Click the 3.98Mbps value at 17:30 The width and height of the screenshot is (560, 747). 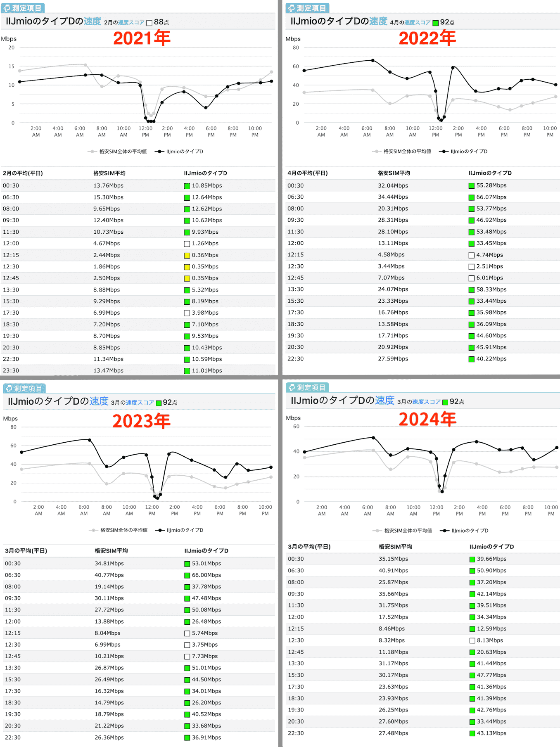click(205, 313)
